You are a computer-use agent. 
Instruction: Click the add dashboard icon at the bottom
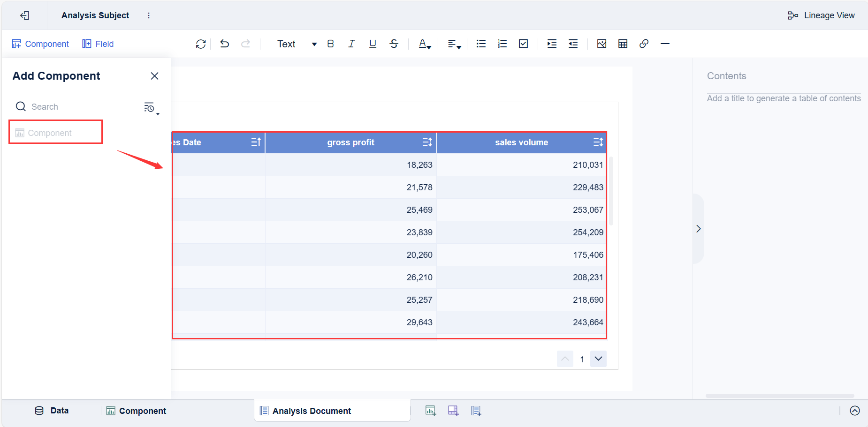click(x=453, y=410)
